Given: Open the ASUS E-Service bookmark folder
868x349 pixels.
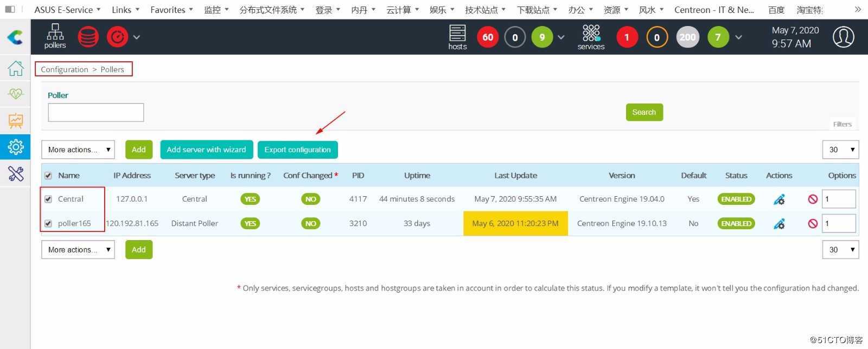Looking at the screenshot, I should point(67,10).
